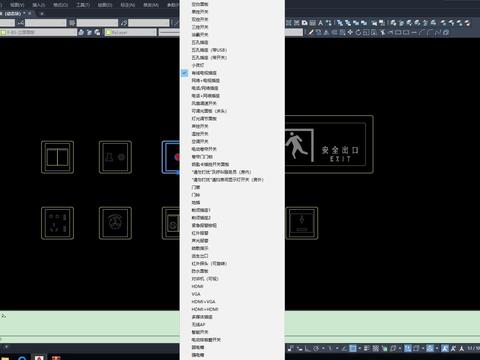The width and height of the screenshot is (480, 360).
Task: Open the linetype dropdown beside ByLayer
Action: point(169,32)
